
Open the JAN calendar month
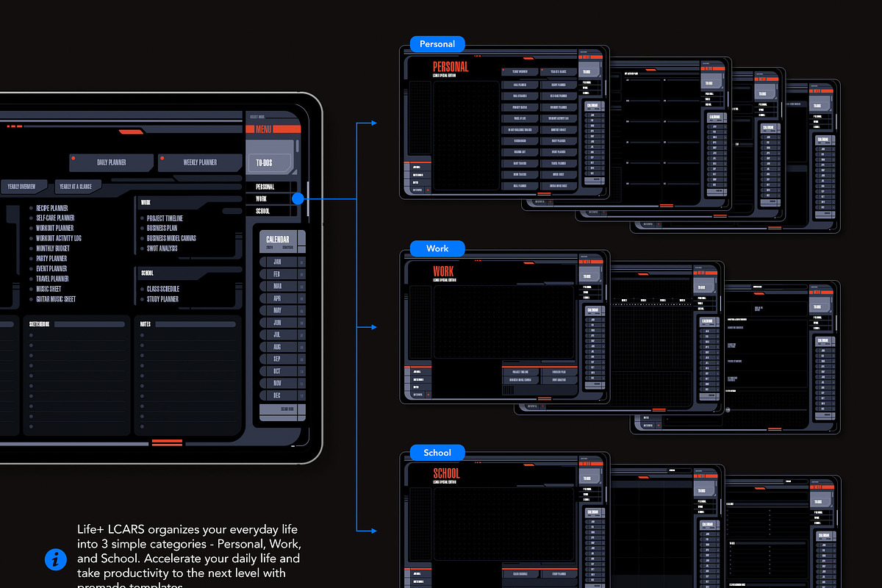tap(282, 262)
